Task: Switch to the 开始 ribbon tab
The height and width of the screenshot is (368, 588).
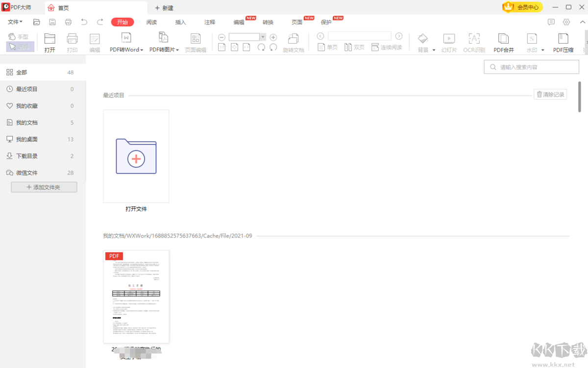Action: tap(122, 22)
